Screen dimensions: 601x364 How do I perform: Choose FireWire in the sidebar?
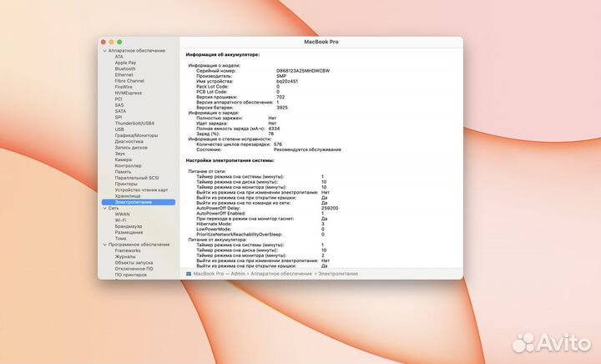124,87
